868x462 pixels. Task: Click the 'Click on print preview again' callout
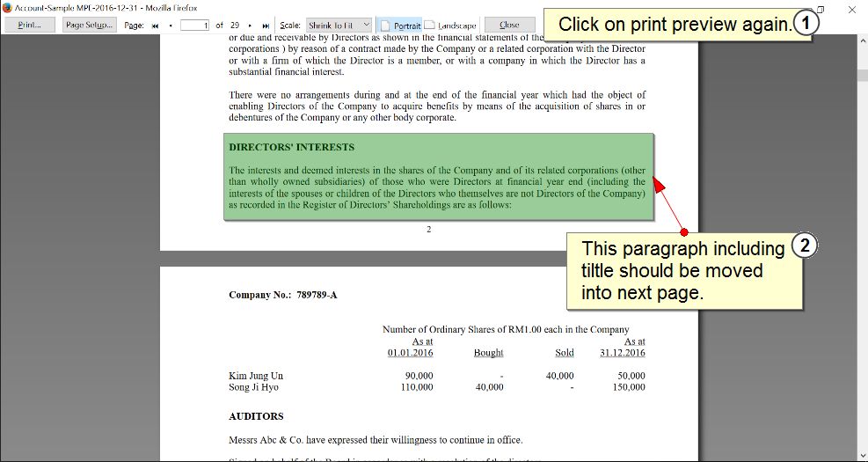pos(673,25)
